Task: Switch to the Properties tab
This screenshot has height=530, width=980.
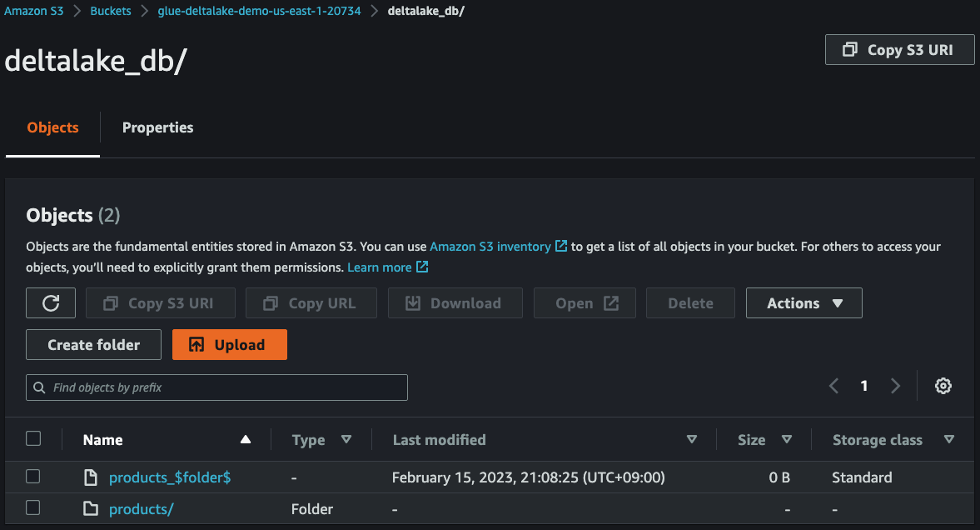Action: pyautogui.click(x=157, y=127)
